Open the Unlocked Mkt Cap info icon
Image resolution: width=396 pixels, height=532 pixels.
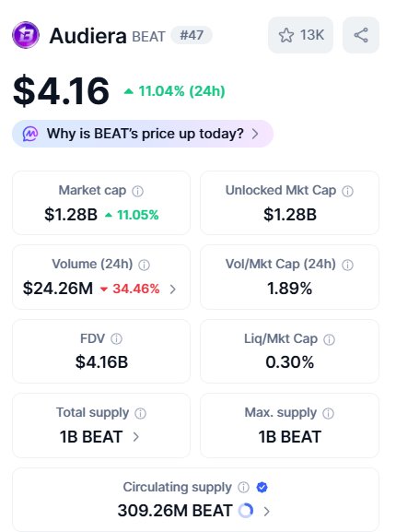[347, 191]
